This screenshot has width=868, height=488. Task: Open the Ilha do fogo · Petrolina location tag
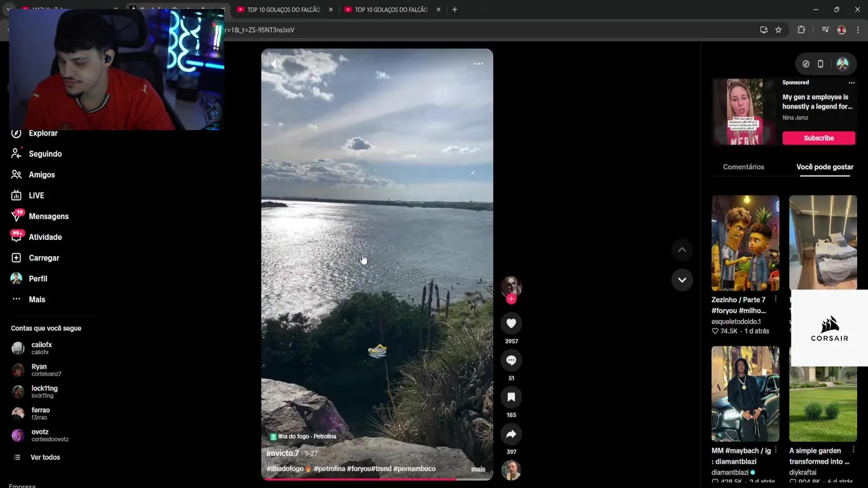[x=303, y=436]
